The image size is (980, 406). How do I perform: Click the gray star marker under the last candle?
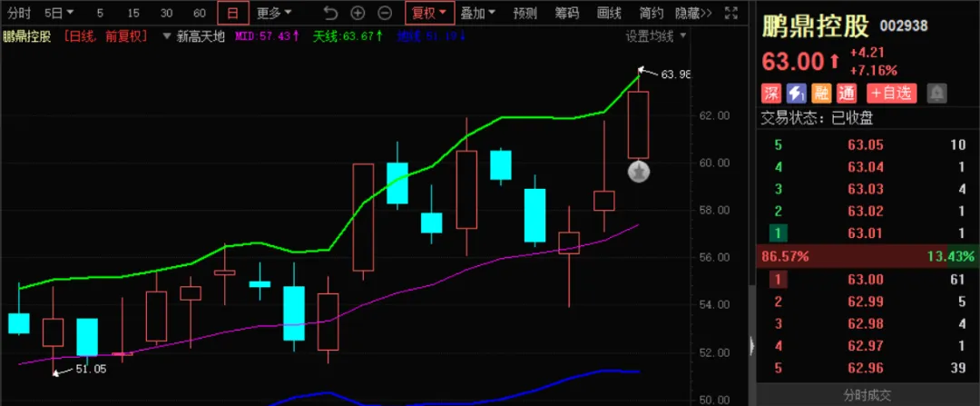click(639, 172)
